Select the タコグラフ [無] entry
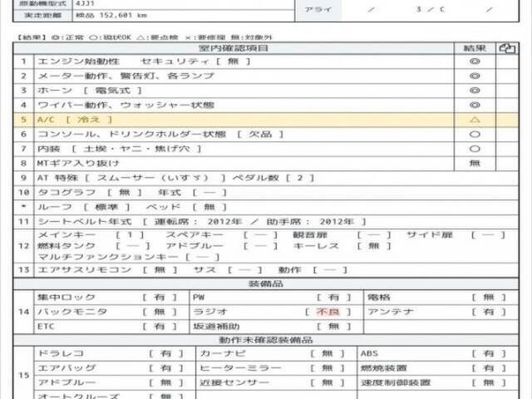 click(90, 193)
